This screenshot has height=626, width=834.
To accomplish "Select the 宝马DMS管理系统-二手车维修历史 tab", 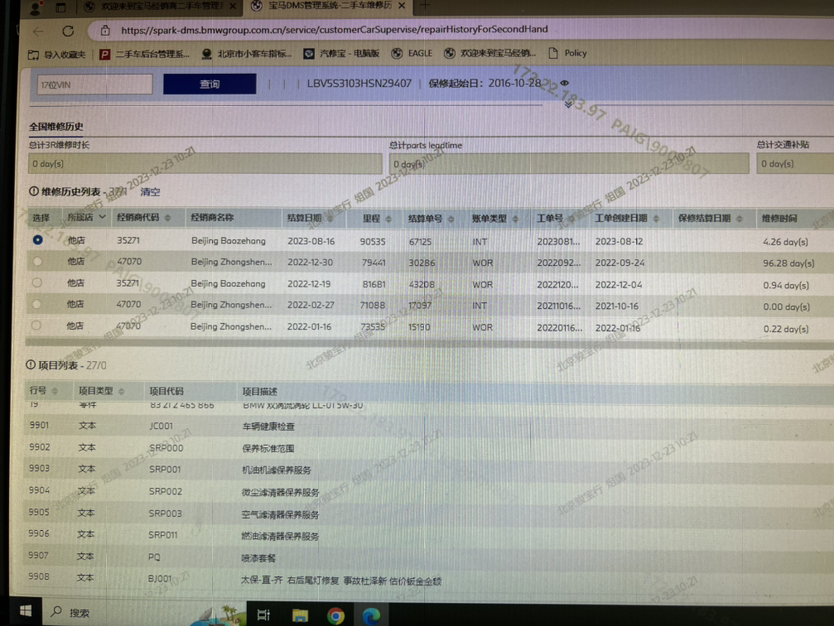I will [x=328, y=6].
